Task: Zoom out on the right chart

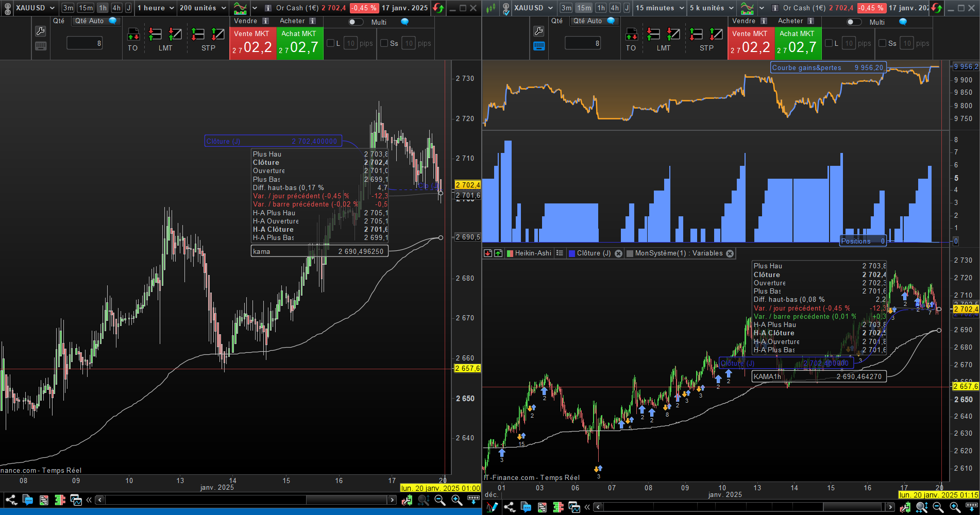Action: click(938, 507)
